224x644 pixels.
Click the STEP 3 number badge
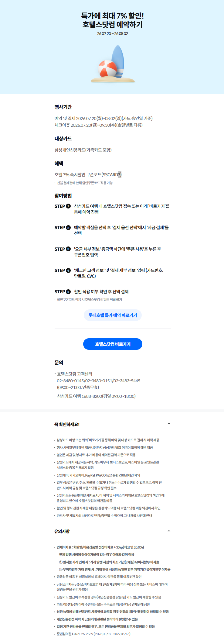pyautogui.click(x=68, y=249)
